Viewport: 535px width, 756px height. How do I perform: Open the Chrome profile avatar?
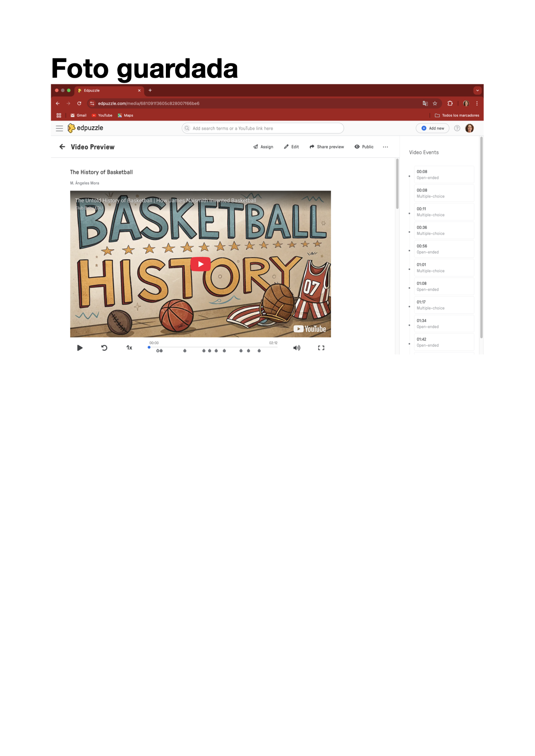point(466,103)
